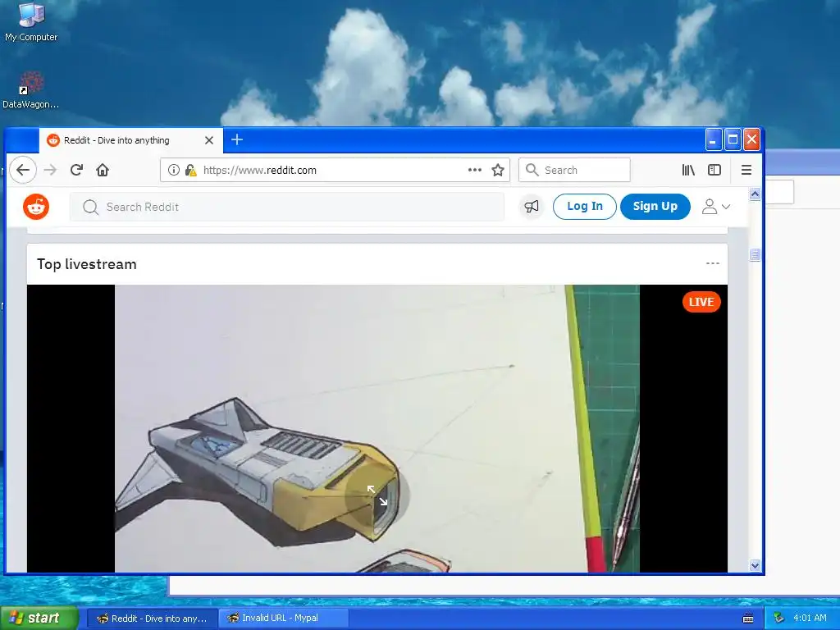Minimize the Reddit browser window

point(713,139)
